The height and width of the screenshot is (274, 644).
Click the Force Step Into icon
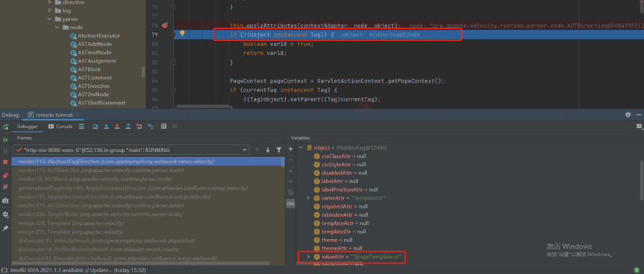click(117, 127)
